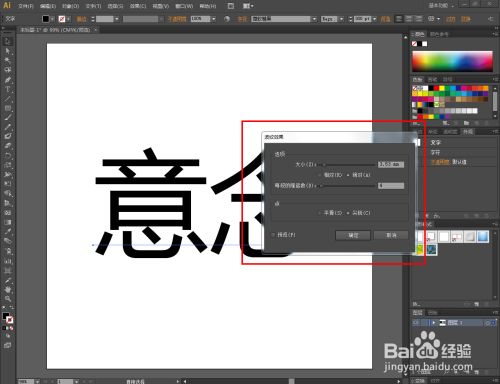
Task: Click the color spectrum bar
Action: [x=452, y=61]
